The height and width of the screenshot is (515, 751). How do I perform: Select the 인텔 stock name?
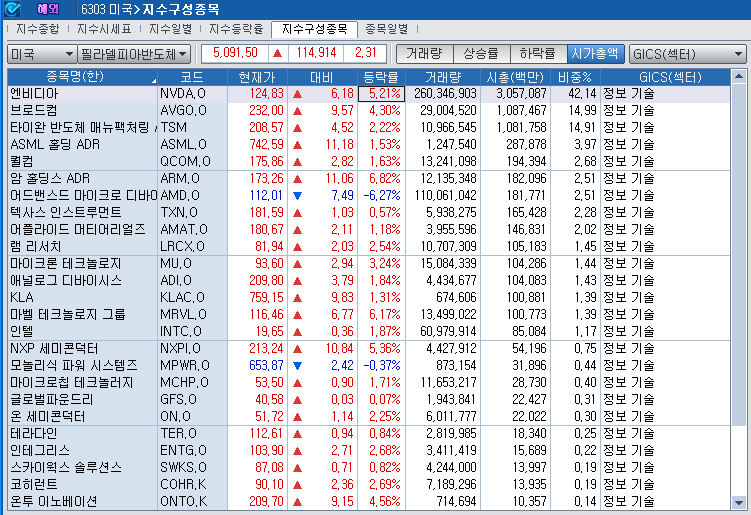[x=22, y=332]
